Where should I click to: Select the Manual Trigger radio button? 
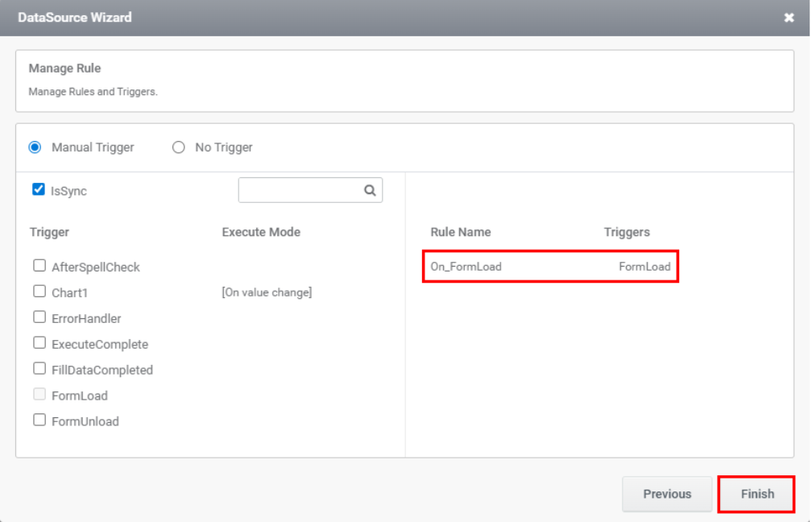(x=35, y=147)
